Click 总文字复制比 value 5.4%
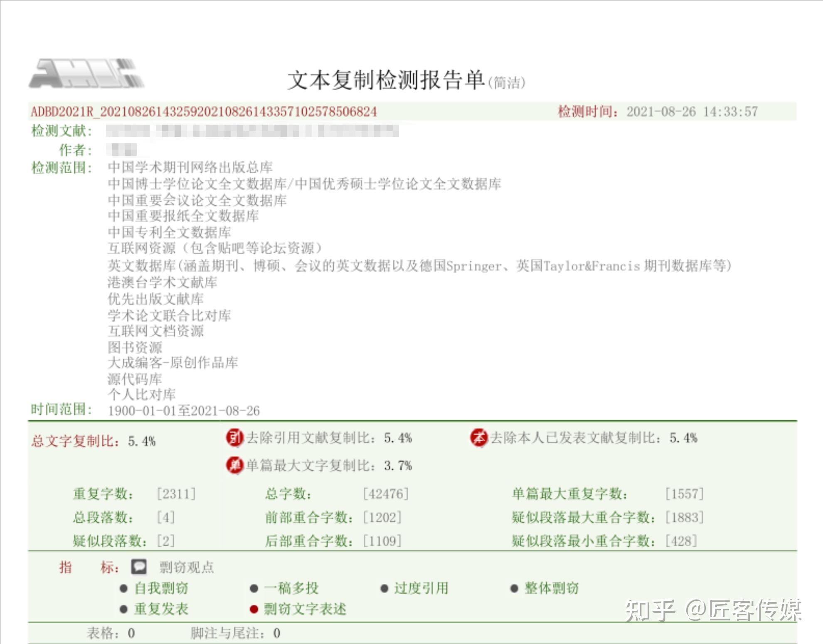The width and height of the screenshot is (823, 644). click(x=142, y=441)
